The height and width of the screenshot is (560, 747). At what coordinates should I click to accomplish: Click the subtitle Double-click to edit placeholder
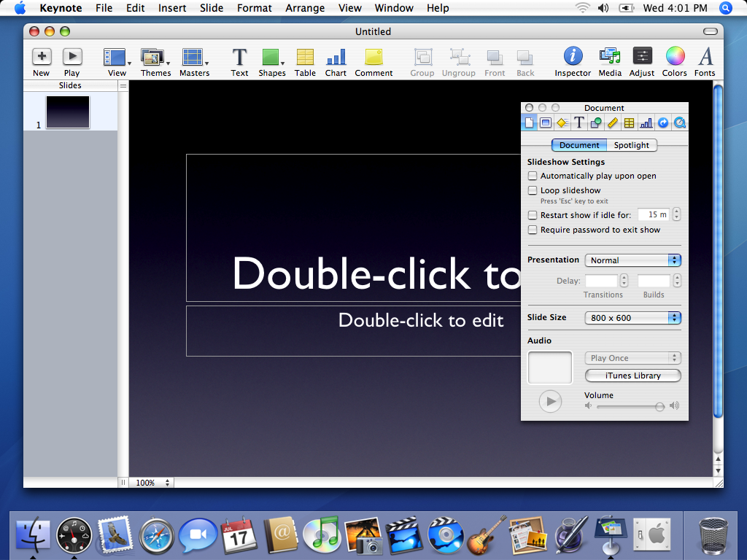point(421,321)
